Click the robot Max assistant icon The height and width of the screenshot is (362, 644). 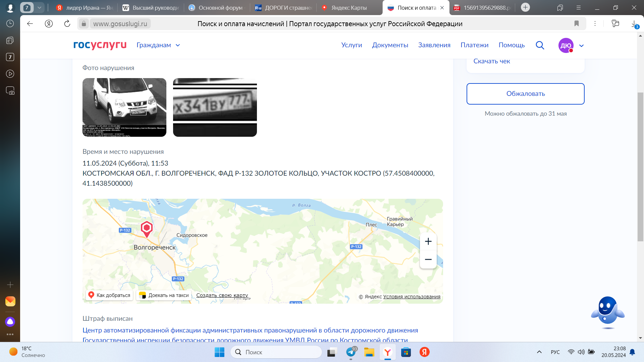pyautogui.click(x=607, y=312)
